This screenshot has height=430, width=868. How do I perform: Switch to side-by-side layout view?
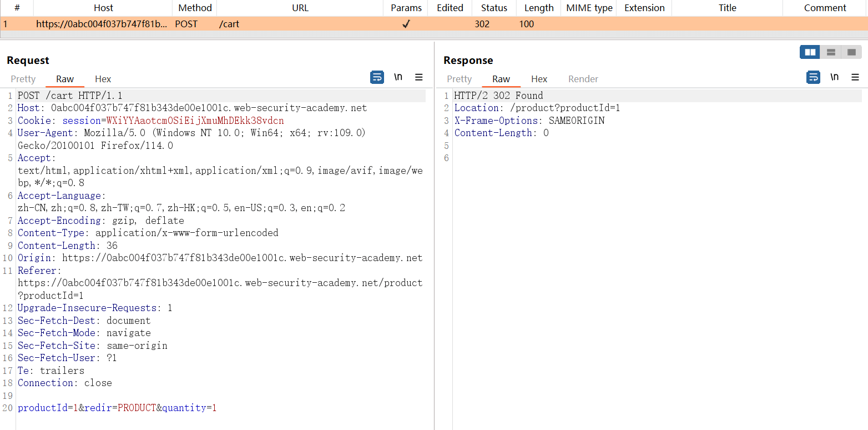point(810,52)
